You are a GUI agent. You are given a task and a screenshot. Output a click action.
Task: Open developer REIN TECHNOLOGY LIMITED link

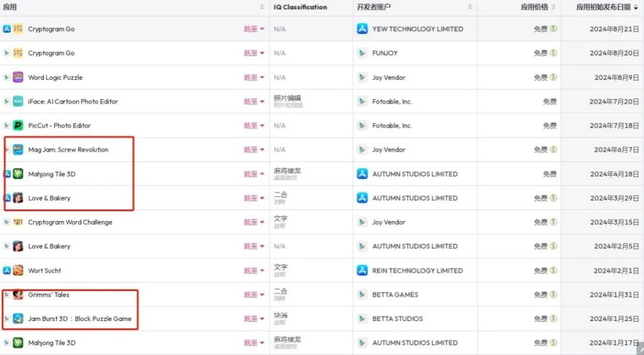click(417, 270)
